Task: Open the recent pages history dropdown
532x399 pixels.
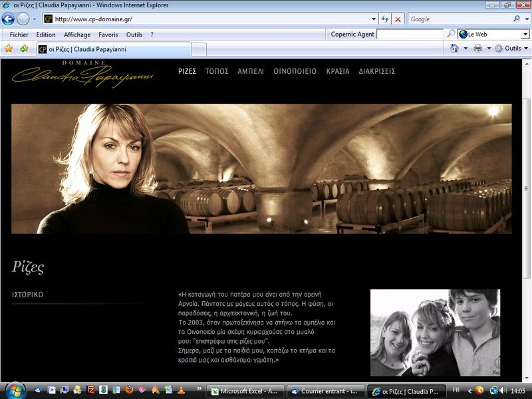Action: 35,19
